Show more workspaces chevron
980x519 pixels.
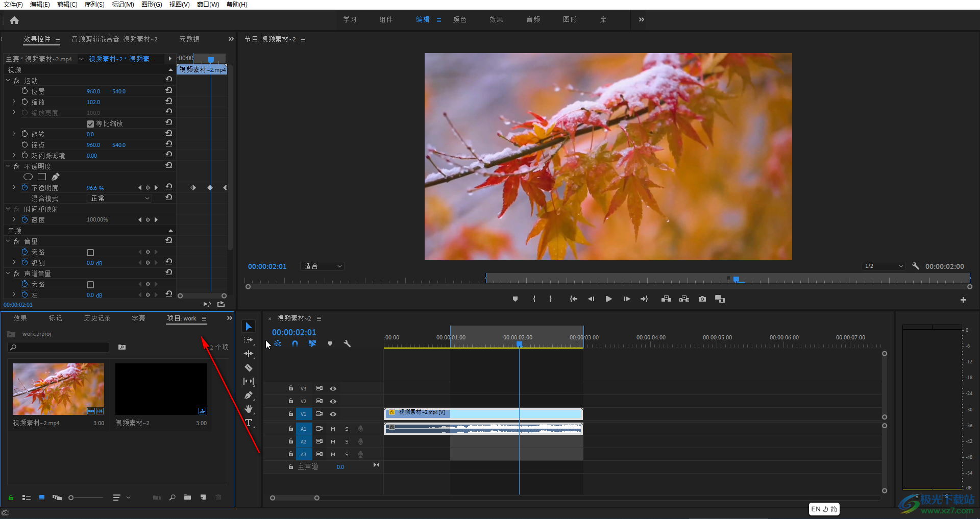click(x=642, y=19)
